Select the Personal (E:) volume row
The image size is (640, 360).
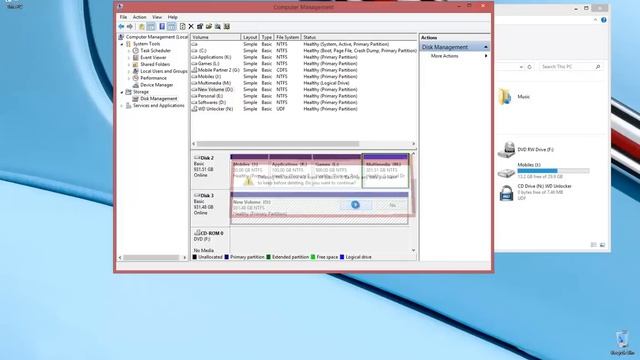point(304,96)
